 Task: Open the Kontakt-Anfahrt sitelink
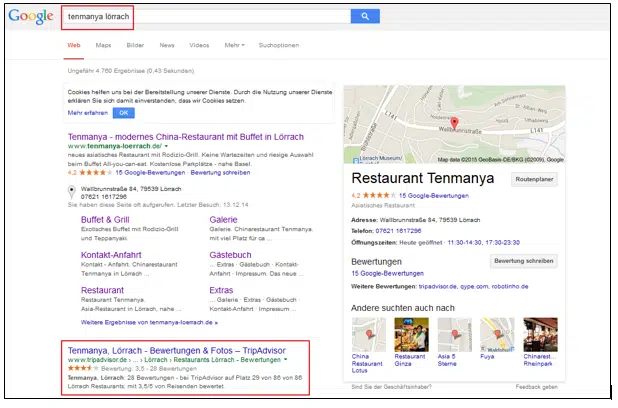(111, 255)
